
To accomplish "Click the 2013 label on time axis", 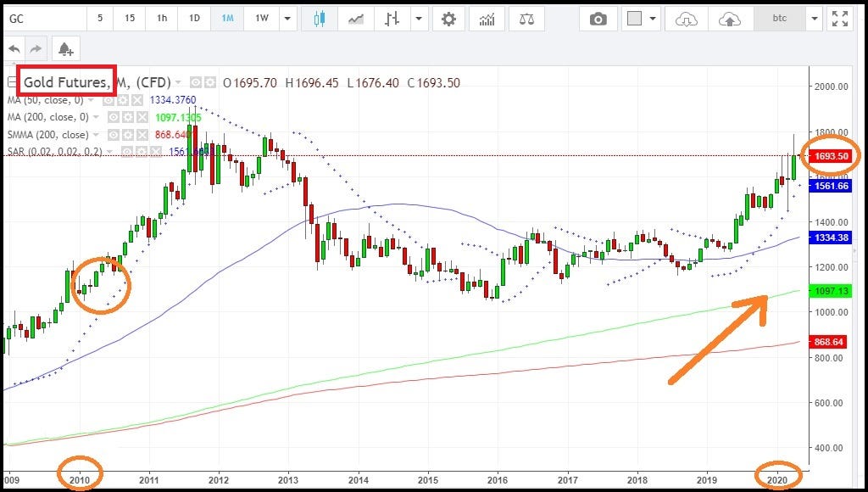I will pos(288,480).
